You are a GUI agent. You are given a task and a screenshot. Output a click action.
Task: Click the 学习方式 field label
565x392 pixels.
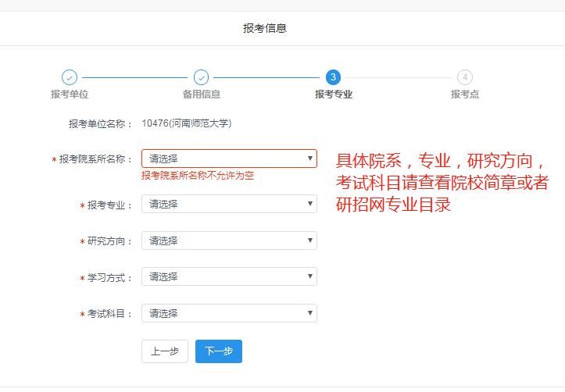click(109, 278)
